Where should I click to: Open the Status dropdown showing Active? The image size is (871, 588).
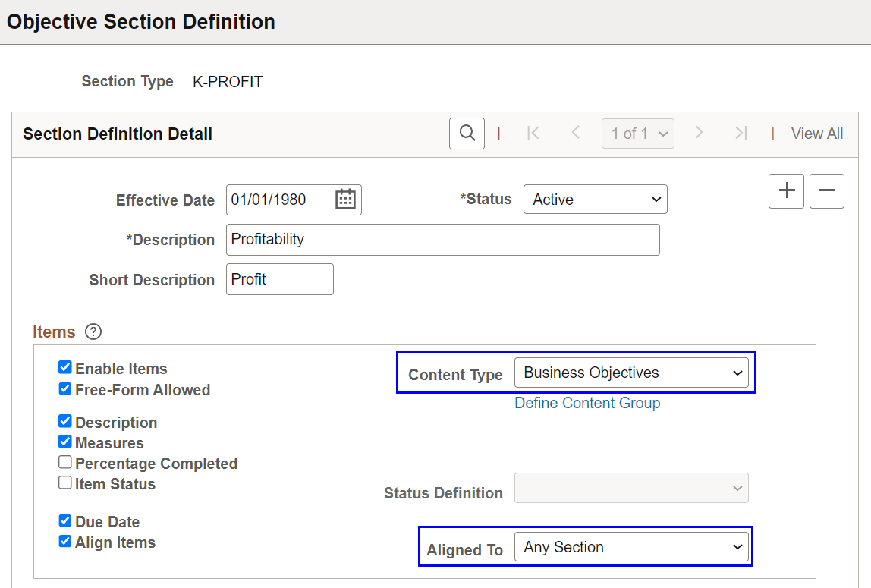596,199
